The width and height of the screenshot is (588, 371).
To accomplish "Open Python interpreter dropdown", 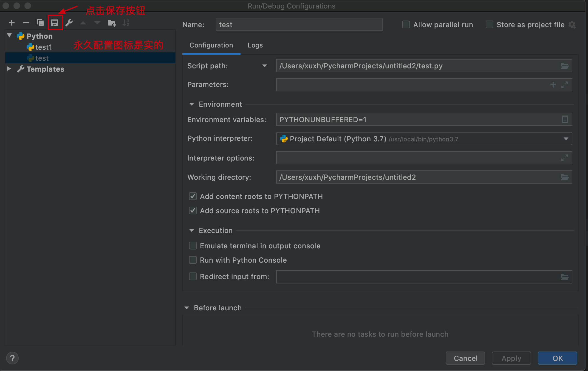I will tap(566, 139).
